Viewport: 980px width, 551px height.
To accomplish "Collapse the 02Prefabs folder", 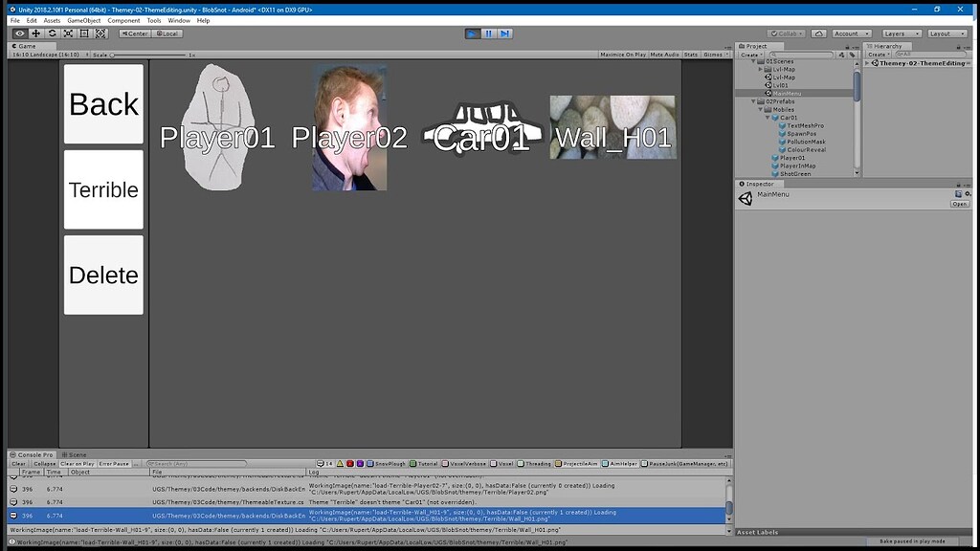I will point(751,100).
